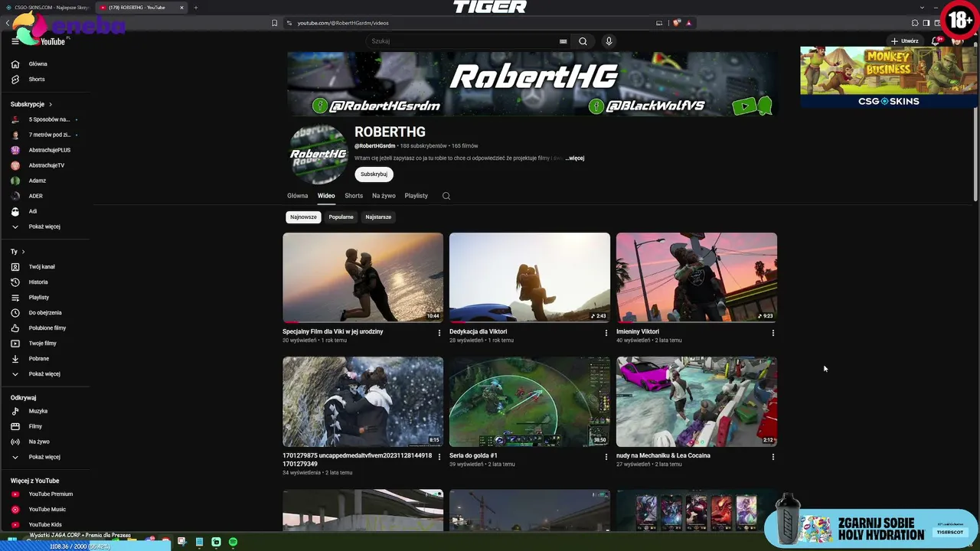Open the on-screen keyboard in search box
The height and width of the screenshot is (551, 980).
click(x=563, y=41)
